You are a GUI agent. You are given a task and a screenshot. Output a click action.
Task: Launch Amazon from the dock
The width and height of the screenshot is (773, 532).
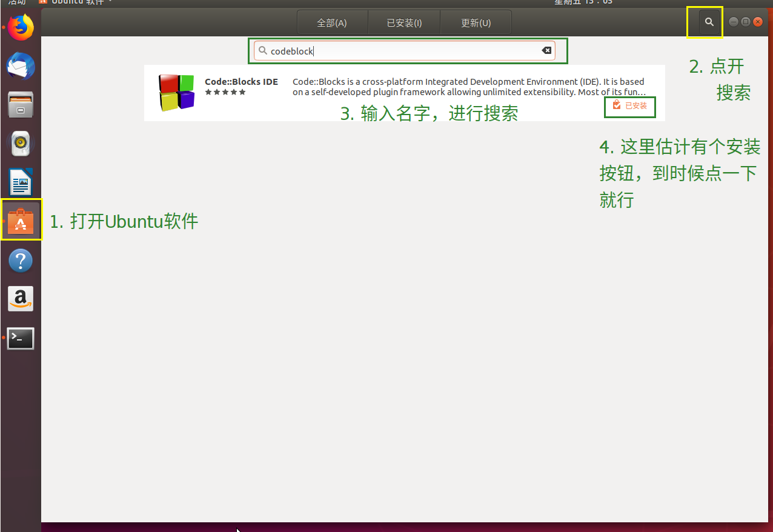21,299
